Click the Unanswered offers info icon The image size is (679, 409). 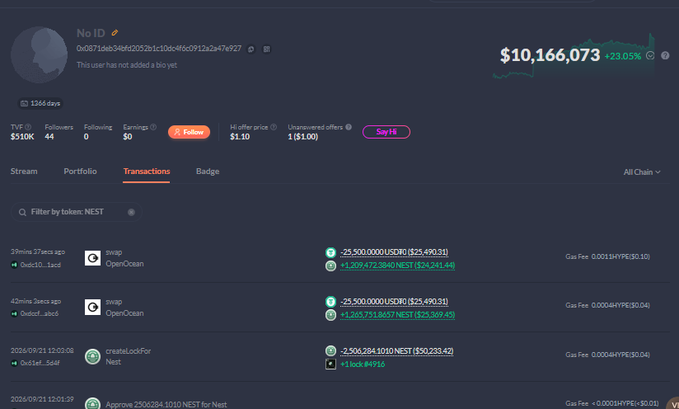349,127
